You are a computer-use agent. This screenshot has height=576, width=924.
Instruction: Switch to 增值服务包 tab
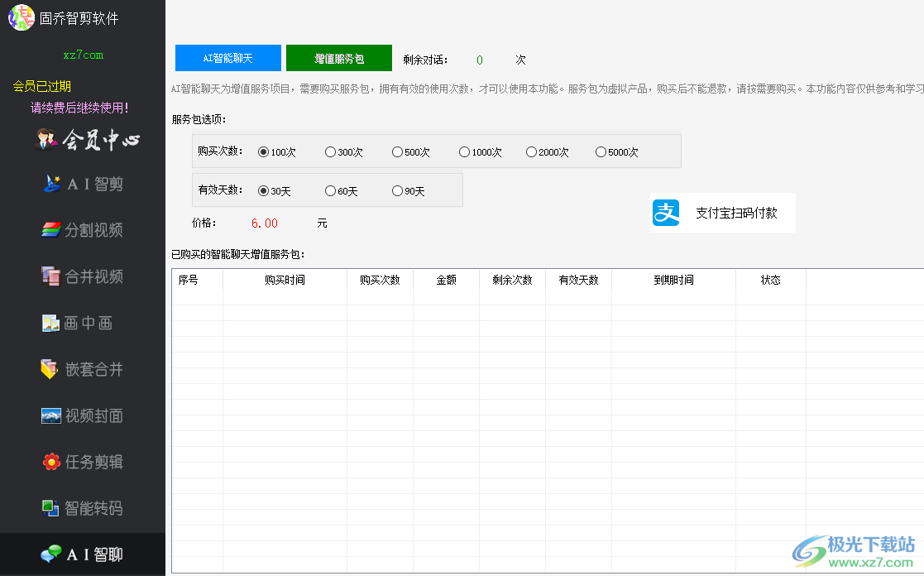[339, 58]
